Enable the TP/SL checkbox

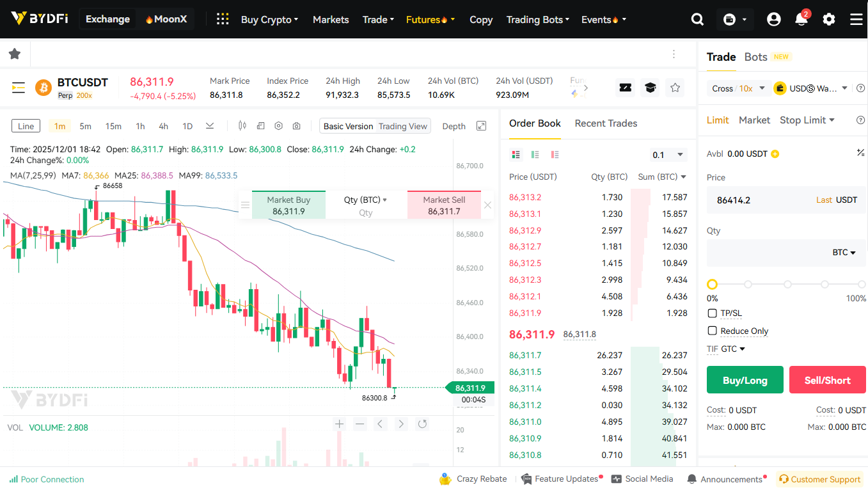click(713, 313)
